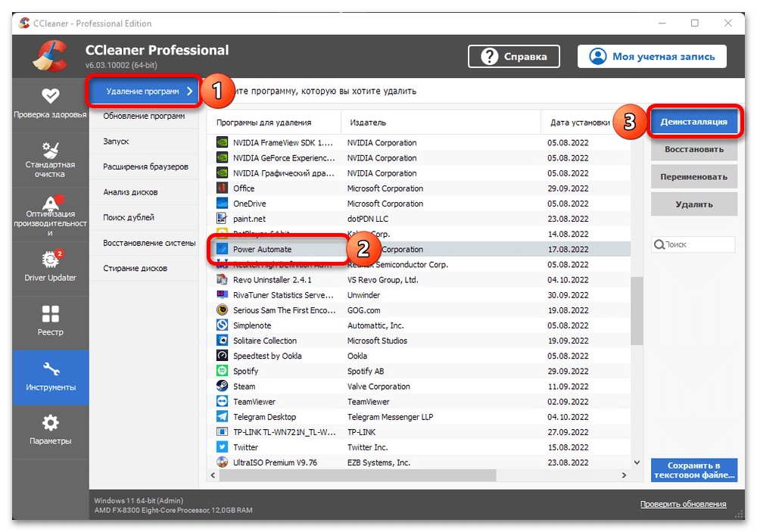Click Сохранить в текстовом файле button

693,470
